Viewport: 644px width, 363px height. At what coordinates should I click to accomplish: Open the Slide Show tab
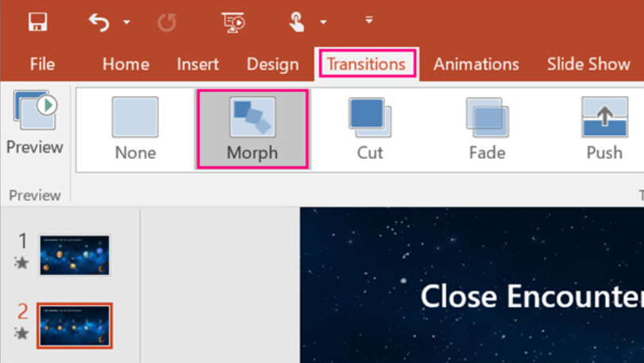click(x=588, y=64)
